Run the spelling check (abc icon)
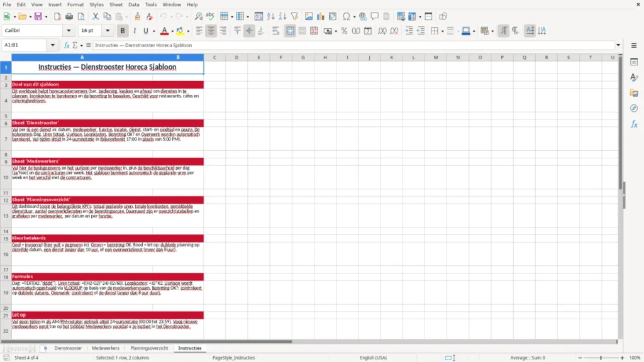The image size is (644, 362). [210, 16]
